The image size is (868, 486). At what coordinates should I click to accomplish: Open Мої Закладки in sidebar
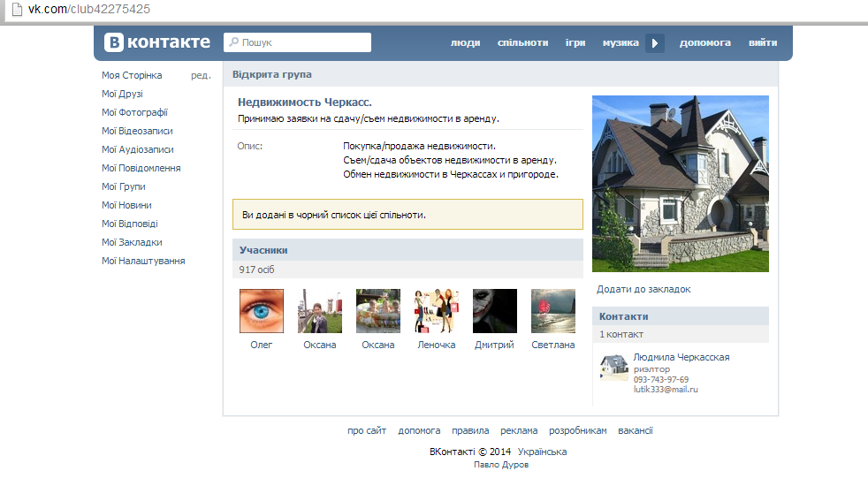click(132, 242)
